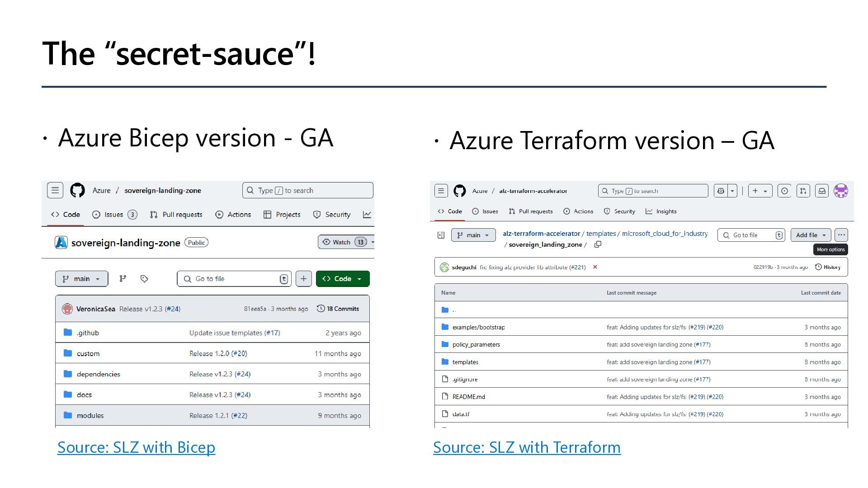Click the GitHub logo in the sovereign-landing-zone header
Viewport: 868px width, 488px height.
coord(77,190)
